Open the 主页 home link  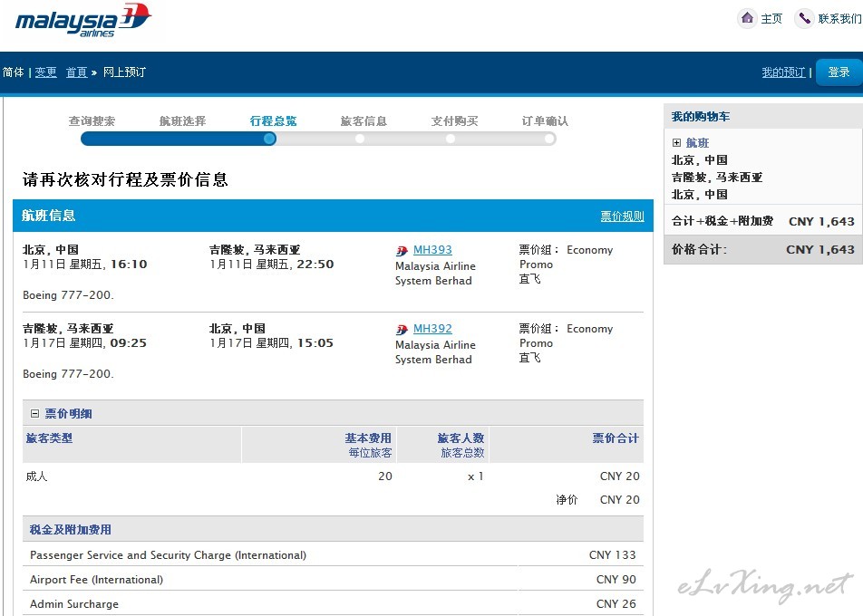771,19
